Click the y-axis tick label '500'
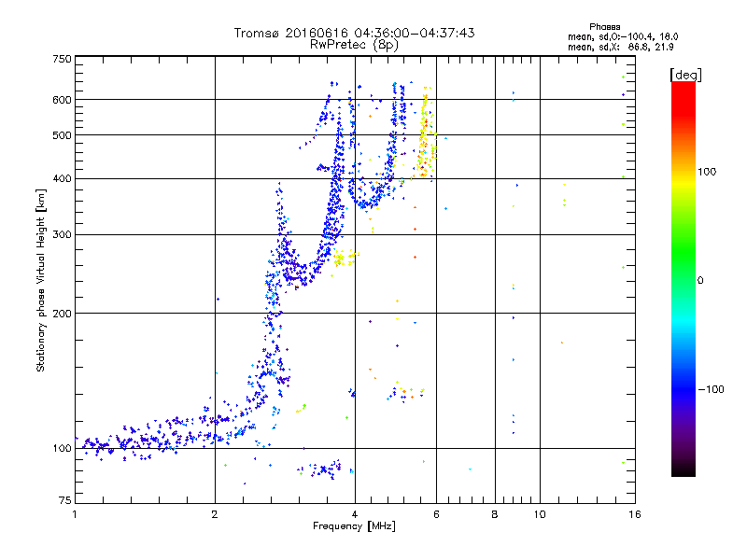Viewport: 747px width, 560px height. (x=63, y=135)
